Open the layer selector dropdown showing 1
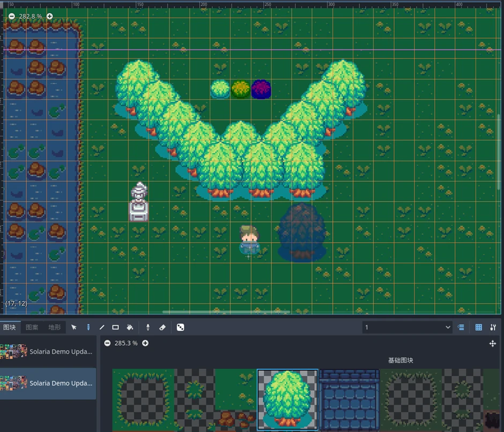 click(x=407, y=327)
